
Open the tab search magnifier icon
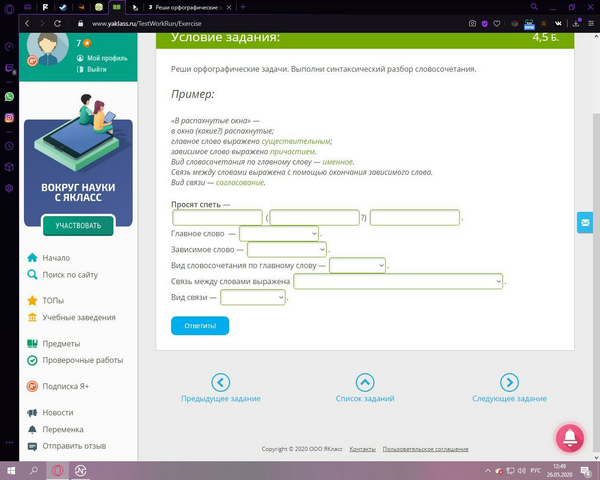534,7
